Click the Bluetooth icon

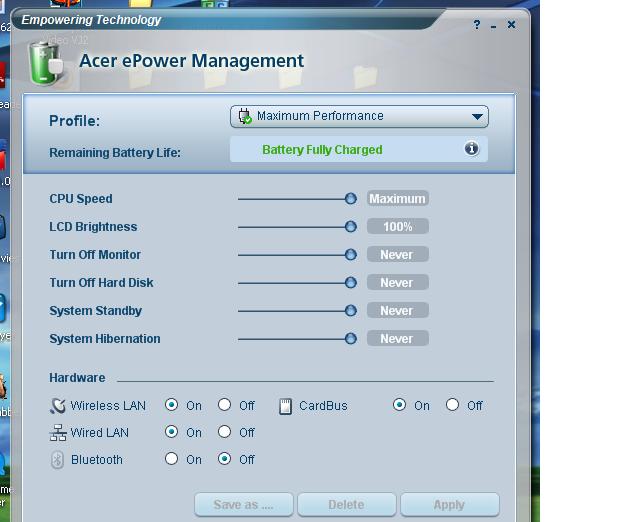(57, 460)
